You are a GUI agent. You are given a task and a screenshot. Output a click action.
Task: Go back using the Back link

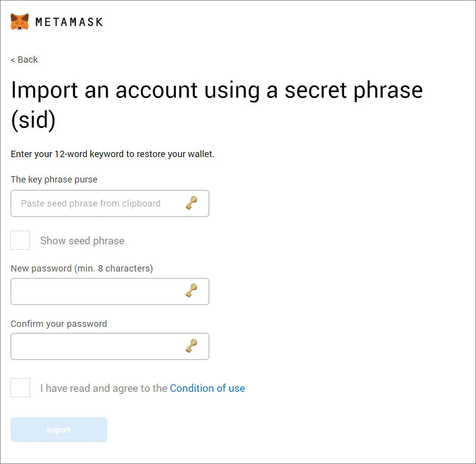click(24, 59)
